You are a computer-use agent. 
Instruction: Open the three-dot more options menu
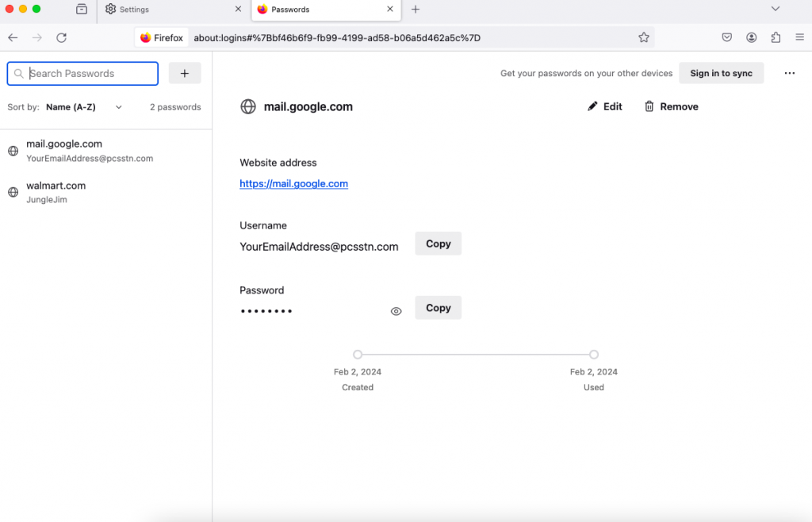pyautogui.click(x=789, y=73)
